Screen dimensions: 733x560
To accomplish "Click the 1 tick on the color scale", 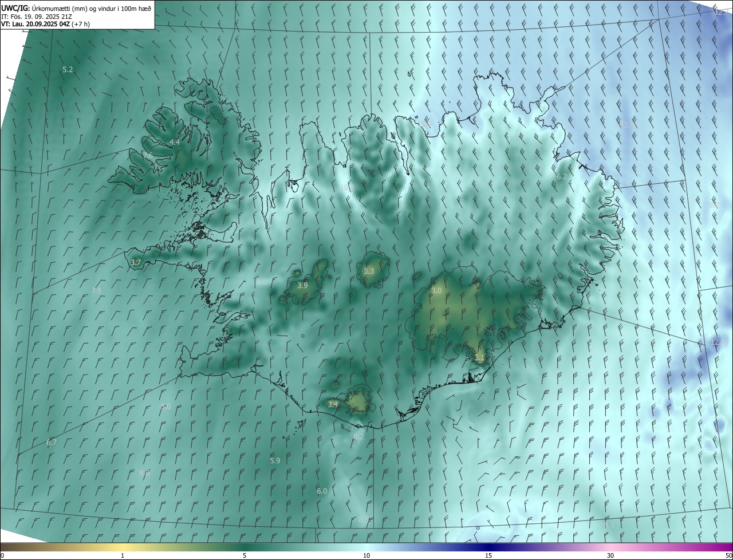I will tap(123, 555).
